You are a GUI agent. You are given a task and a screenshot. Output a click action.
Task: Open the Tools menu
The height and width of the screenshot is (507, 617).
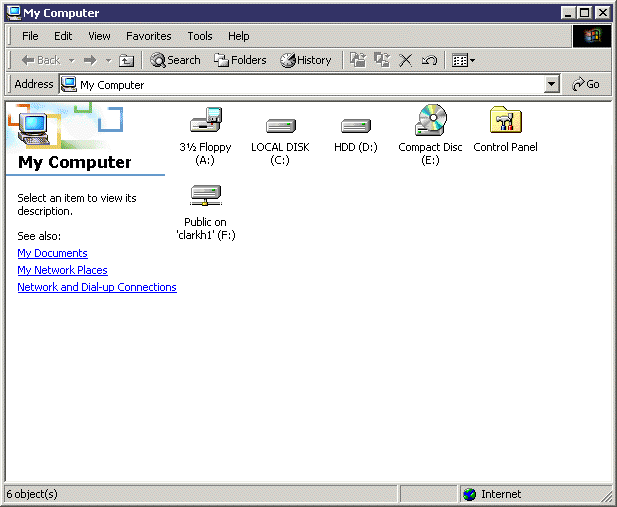click(200, 36)
